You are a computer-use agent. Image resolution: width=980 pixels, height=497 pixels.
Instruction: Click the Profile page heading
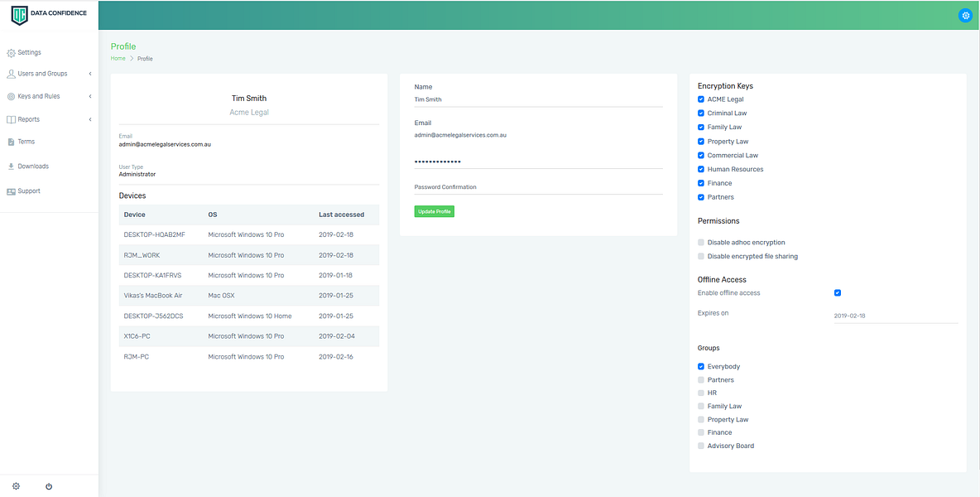tap(123, 46)
